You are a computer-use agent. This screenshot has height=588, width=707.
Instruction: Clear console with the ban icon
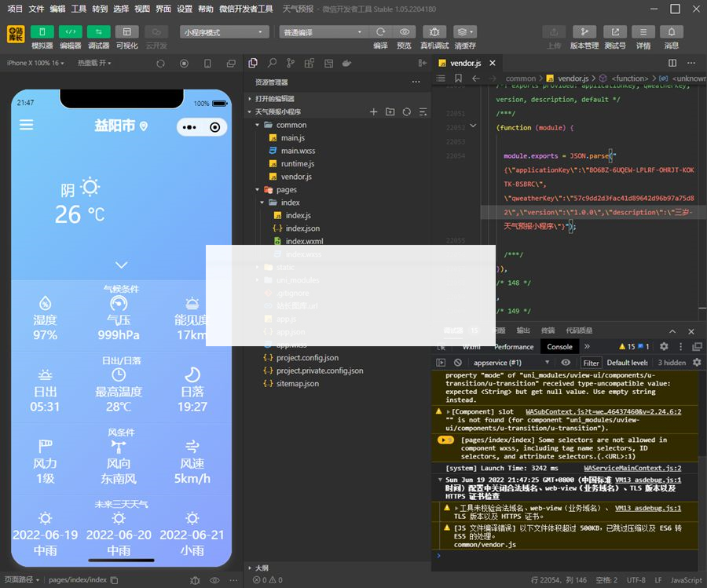pos(457,363)
